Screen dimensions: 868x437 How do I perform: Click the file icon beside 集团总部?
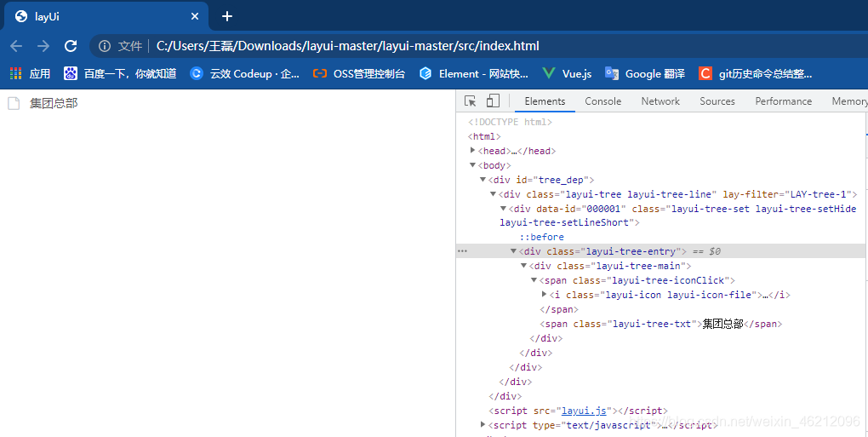click(x=14, y=104)
